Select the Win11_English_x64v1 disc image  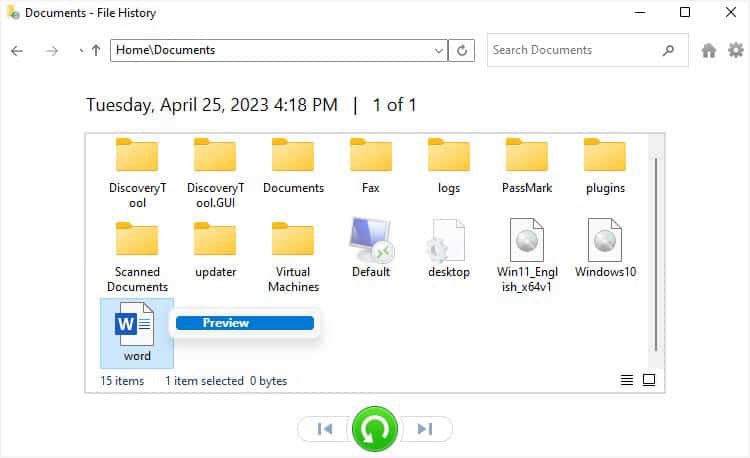point(527,255)
